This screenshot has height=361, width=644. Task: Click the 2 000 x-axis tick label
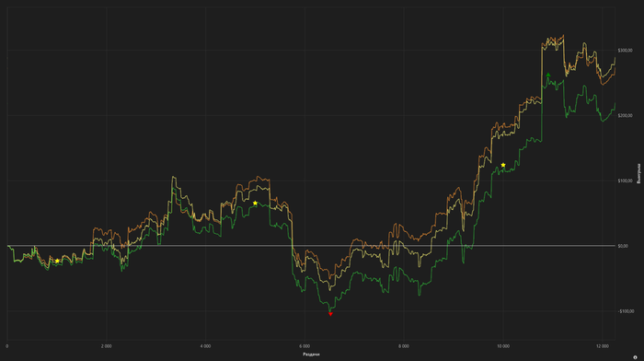pos(107,346)
